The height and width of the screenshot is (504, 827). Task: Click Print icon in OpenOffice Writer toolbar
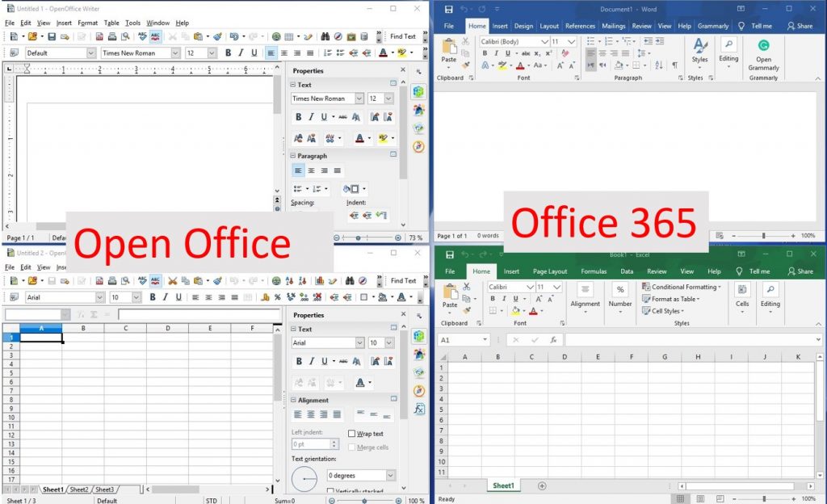111,36
